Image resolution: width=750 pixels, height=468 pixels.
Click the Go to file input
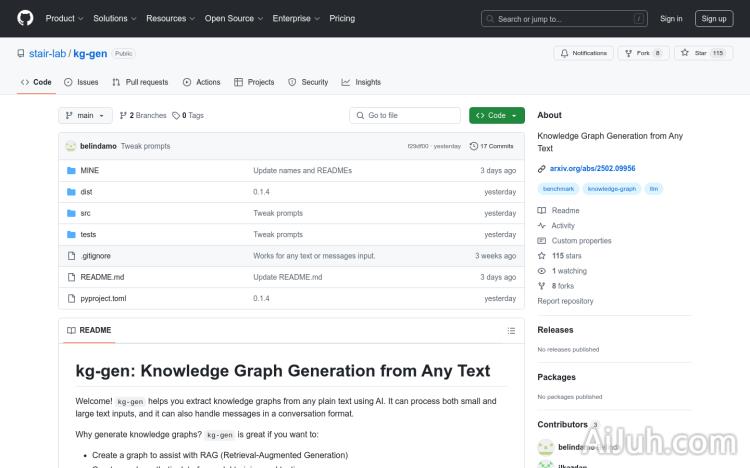(x=404, y=116)
